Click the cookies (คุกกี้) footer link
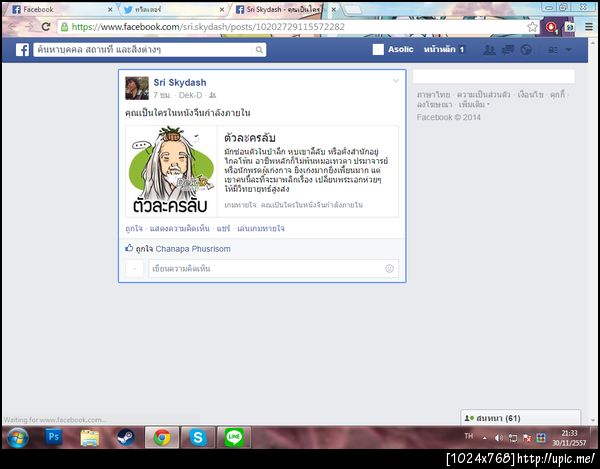This screenshot has width=600, height=469. (x=558, y=94)
